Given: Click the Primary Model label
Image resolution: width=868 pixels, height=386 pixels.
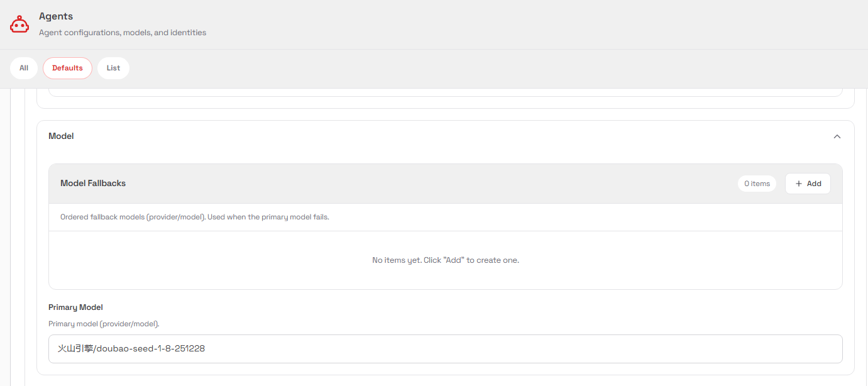Looking at the screenshot, I should click(75, 307).
